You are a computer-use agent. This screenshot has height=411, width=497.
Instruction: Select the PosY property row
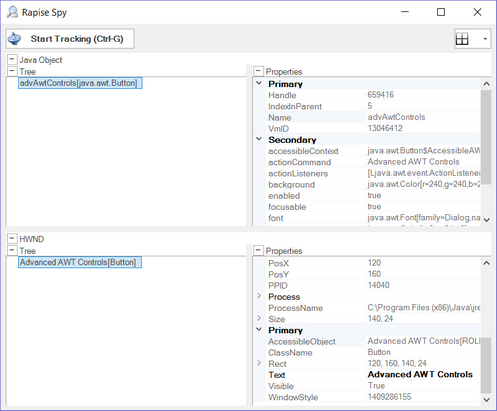[x=373, y=274]
